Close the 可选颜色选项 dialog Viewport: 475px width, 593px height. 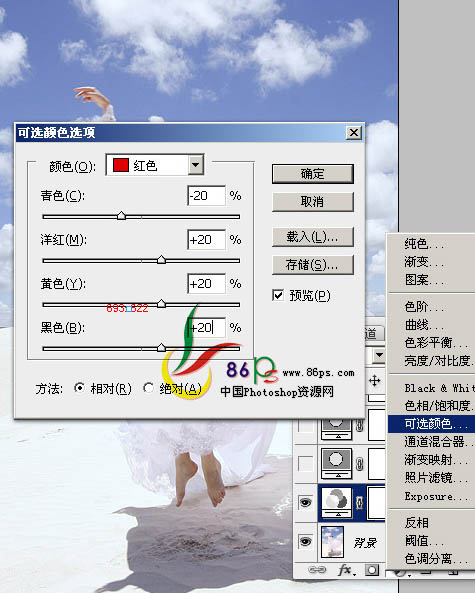pyautogui.click(x=354, y=133)
